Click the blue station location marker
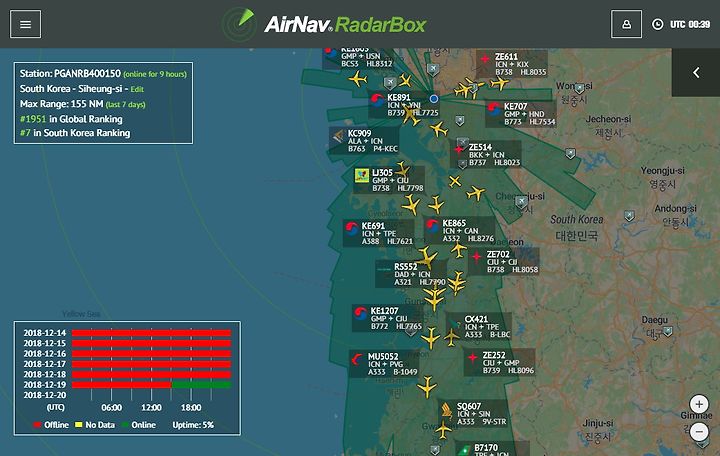 (434, 99)
